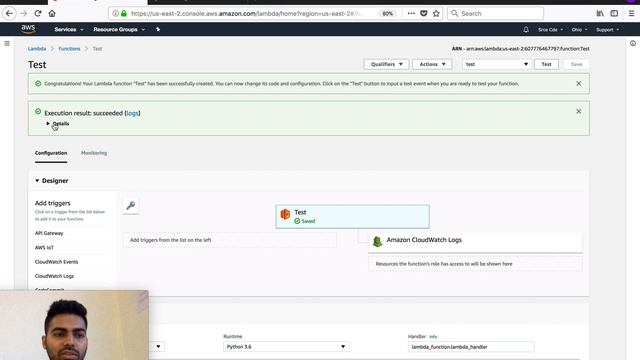Switch to the Configuration tab
Image resolution: width=640 pixels, height=360 pixels.
click(x=51, y=153)
